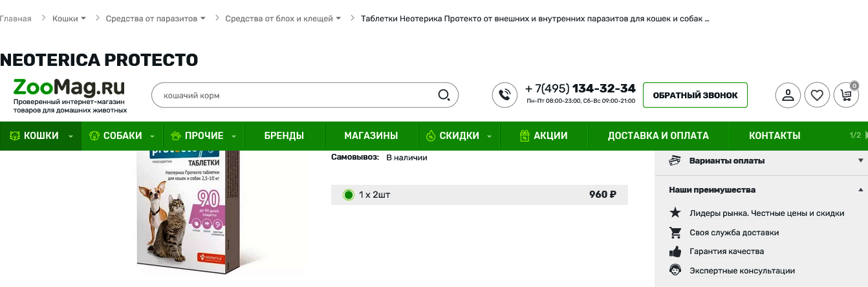Click the phone call icon
The height and width of the screenshot is (287, 868).
[505, 95]
